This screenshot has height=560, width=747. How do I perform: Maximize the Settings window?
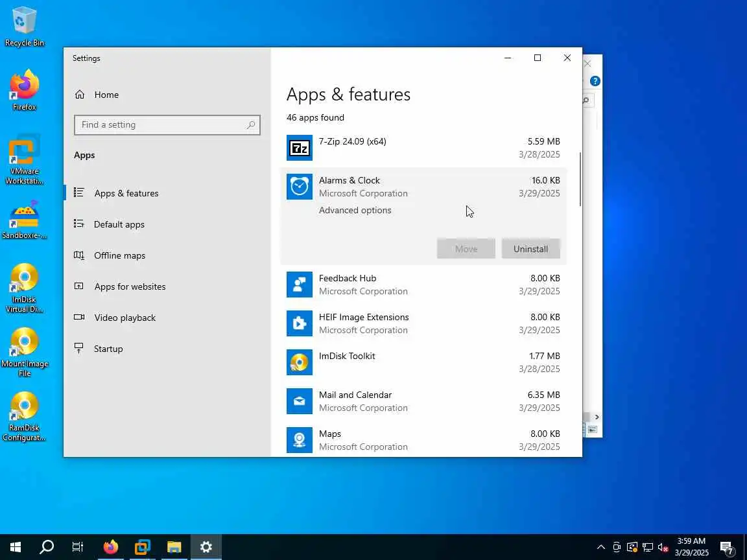pyautogui.click(x=538, y=58)
